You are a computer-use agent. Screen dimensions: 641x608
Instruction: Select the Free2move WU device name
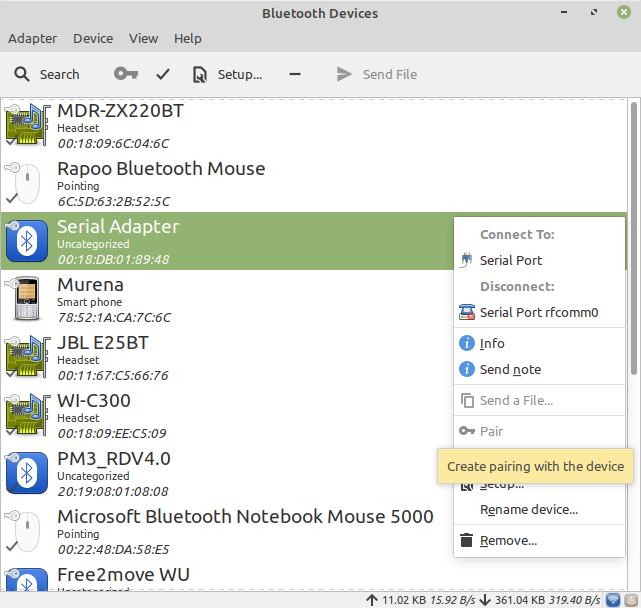[123, 575]
